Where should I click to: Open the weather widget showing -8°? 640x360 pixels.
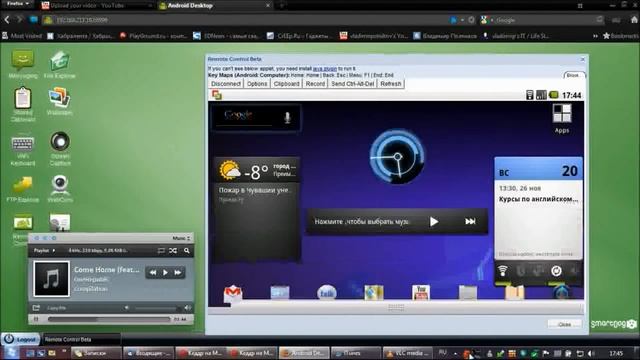(x=257, y=170)
